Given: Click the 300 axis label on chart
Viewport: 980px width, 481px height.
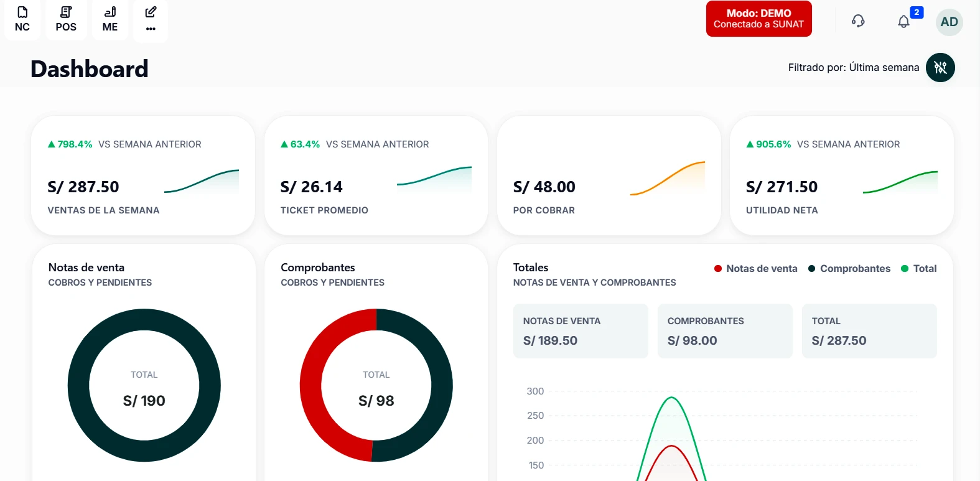Looking at the screenshot, I should (535, 391).
